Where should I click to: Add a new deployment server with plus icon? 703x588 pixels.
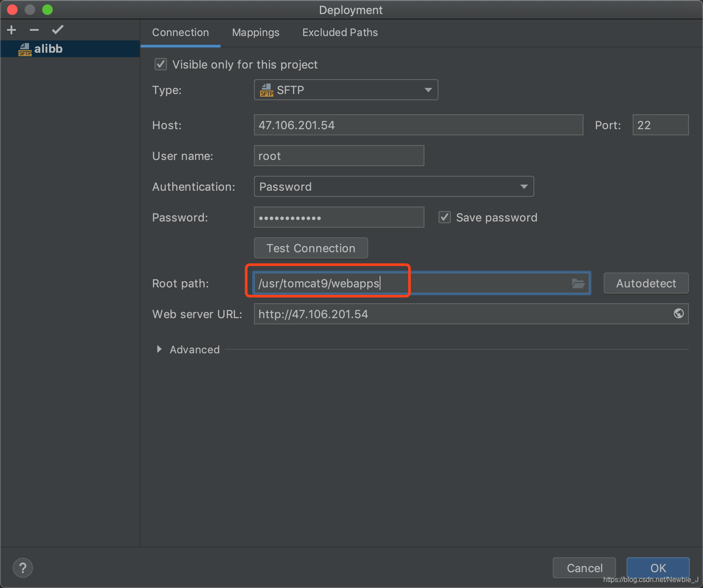(12, 30)
